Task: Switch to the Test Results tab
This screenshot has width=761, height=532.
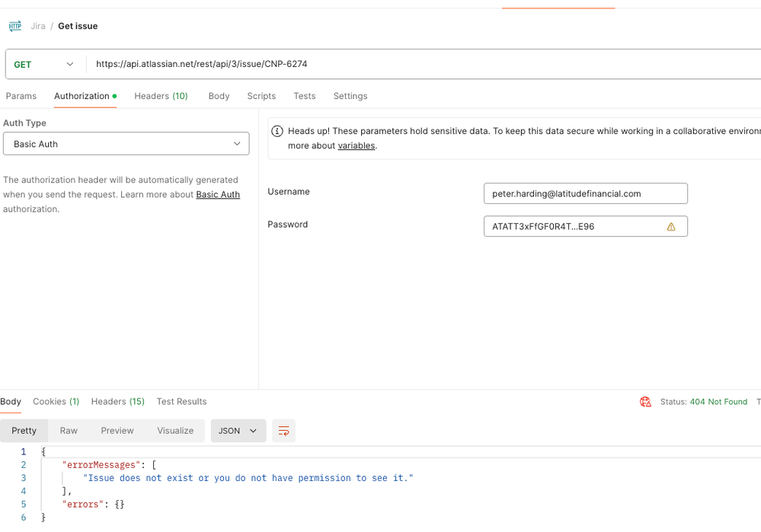Action: click(181, 402)
